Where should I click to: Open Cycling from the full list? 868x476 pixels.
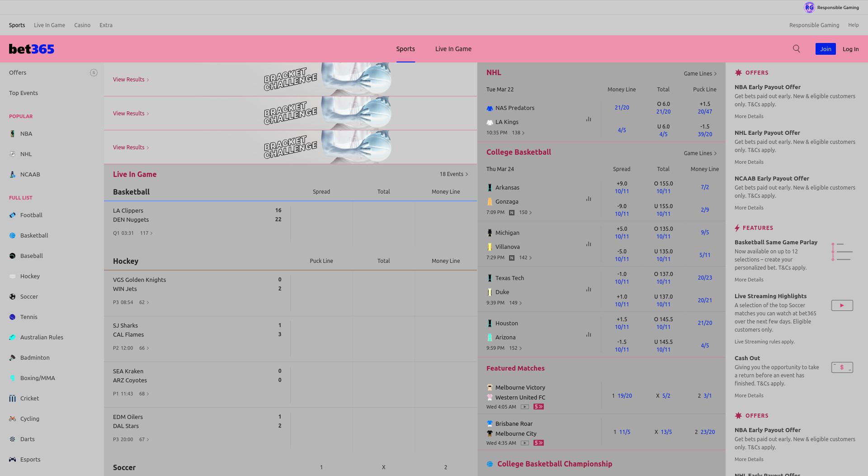pyautogui.click(x=29, y=419)
